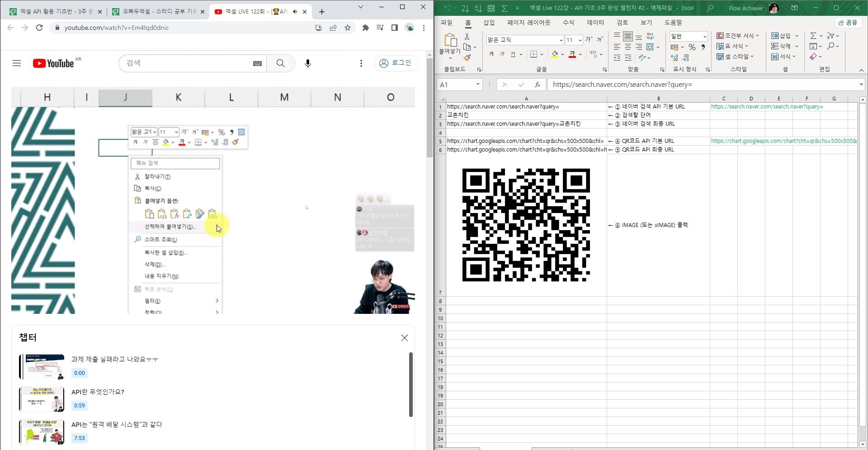868x450 pixels.
Task: Click the 공유 share button in Excel
Action: pyautogui.click(x=848, y=22)
